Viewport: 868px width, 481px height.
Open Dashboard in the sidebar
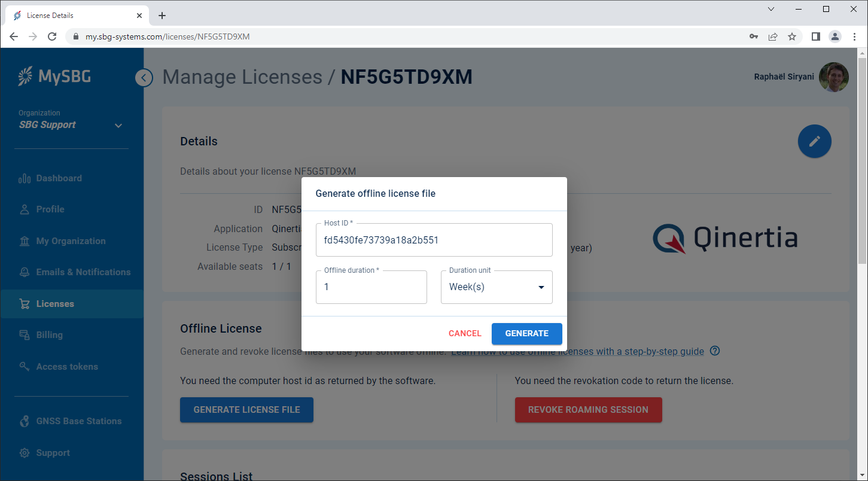click(x=59, y=178)
